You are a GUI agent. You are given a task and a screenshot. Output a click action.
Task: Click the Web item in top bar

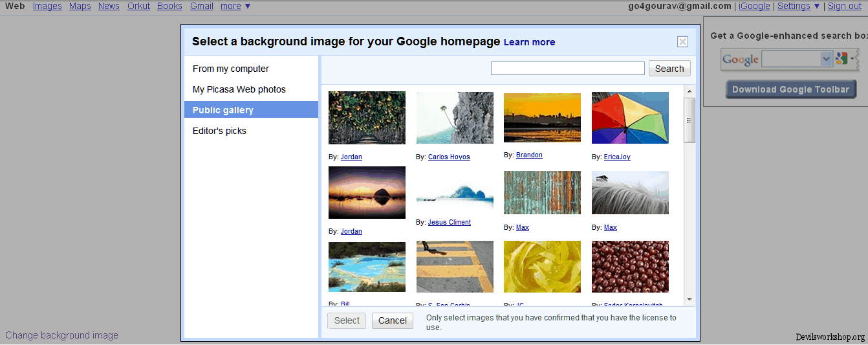coord(15,6)
